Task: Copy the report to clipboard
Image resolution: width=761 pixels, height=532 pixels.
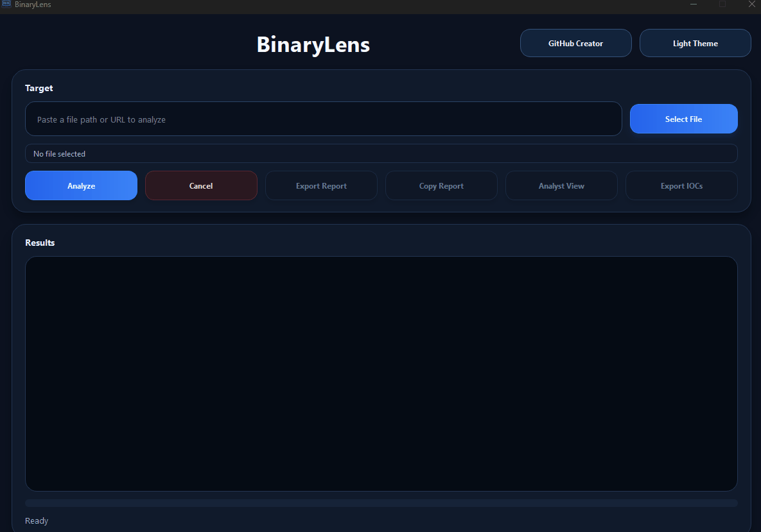Action: pyautogui.click(x=441, y=185)
